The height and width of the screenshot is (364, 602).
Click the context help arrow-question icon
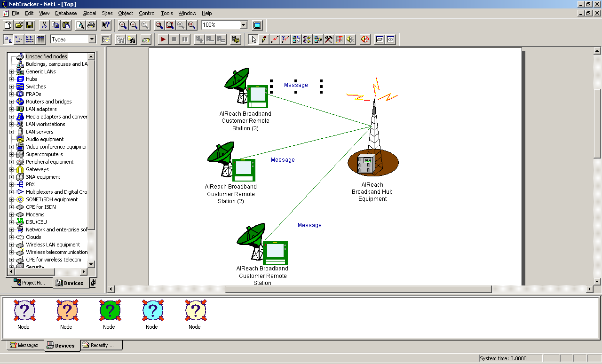tap(106, 25)
